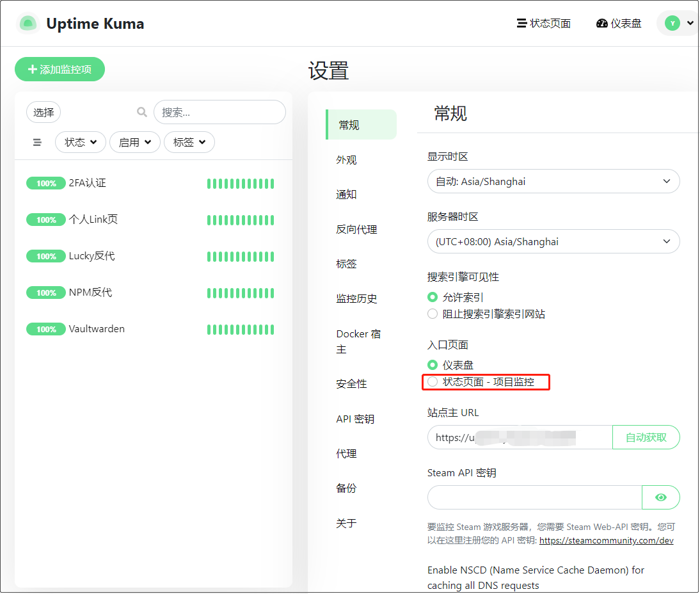Click the heartbeat bar for Vaultwarden
Screen dimensions: 700x594
point(241,330)
